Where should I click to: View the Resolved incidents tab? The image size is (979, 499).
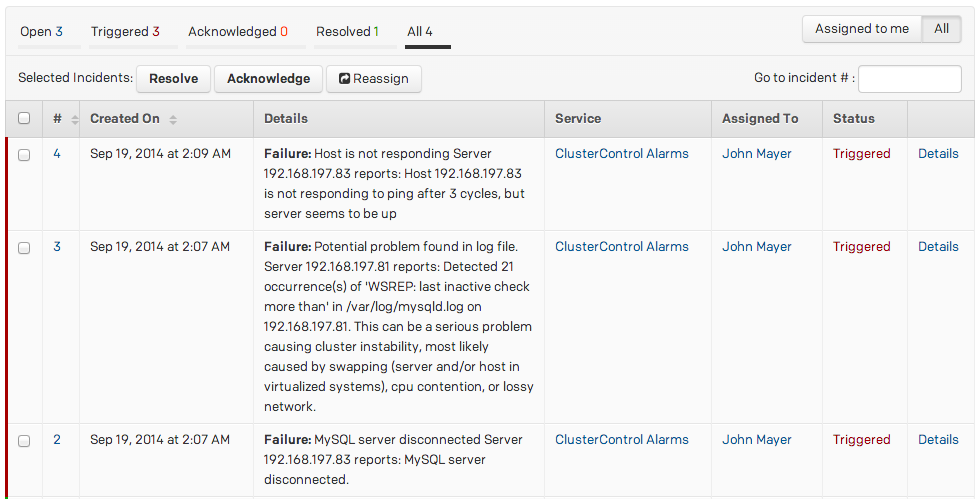[347, 32]
